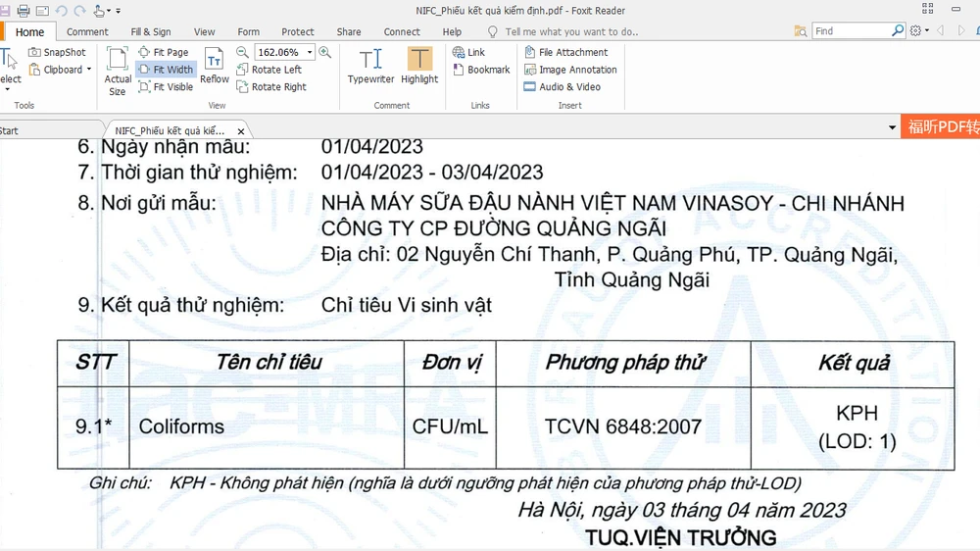The height and width of the screenshot is (551, 980).
Task: Click the Coliforms table cell
Action: pyautogui.click(x=267, y=427)
